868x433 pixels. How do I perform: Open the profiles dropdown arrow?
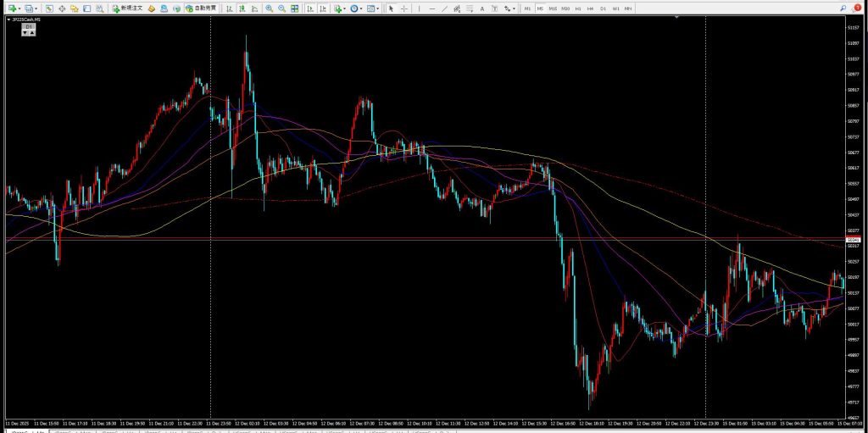coord(36,8)
